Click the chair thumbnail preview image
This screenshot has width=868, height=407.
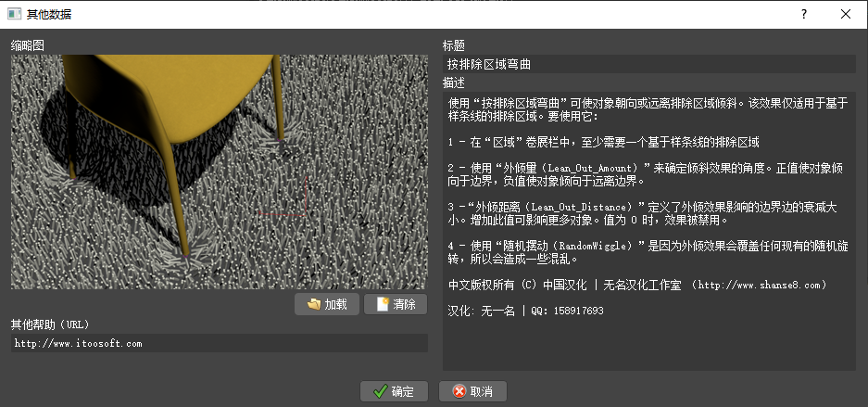tap(220, 172)
